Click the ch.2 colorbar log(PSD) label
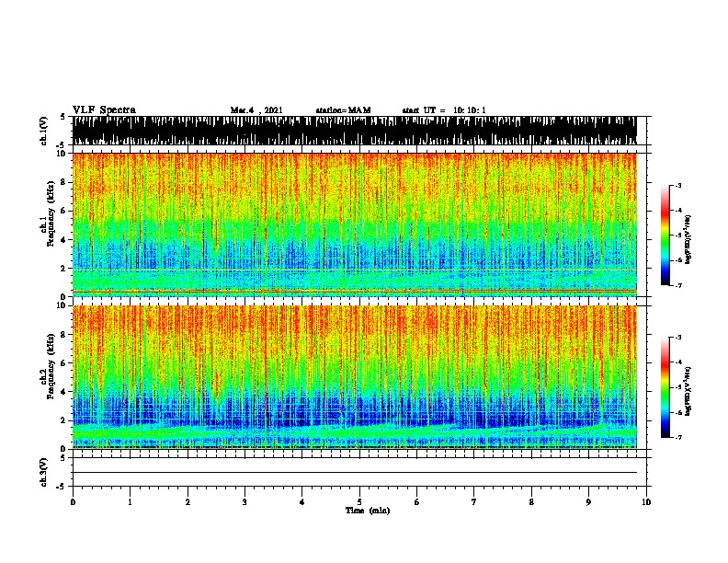Viewport: 728px width, 563px height. (688, 391)
